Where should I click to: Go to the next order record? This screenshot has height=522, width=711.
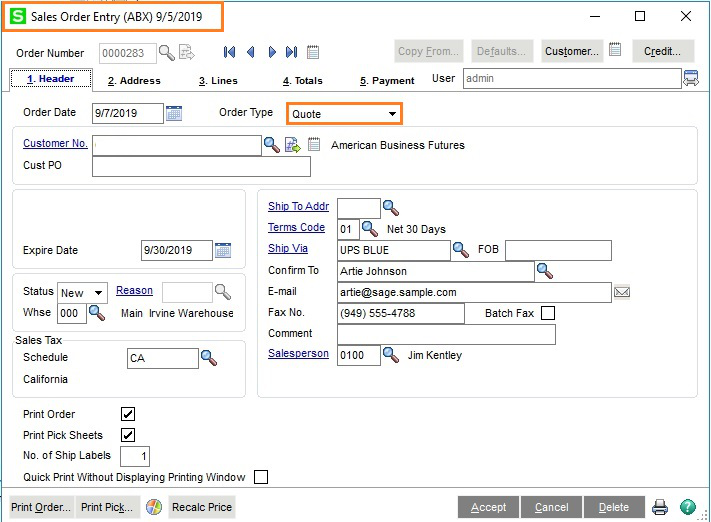click(x=272, y=52)
